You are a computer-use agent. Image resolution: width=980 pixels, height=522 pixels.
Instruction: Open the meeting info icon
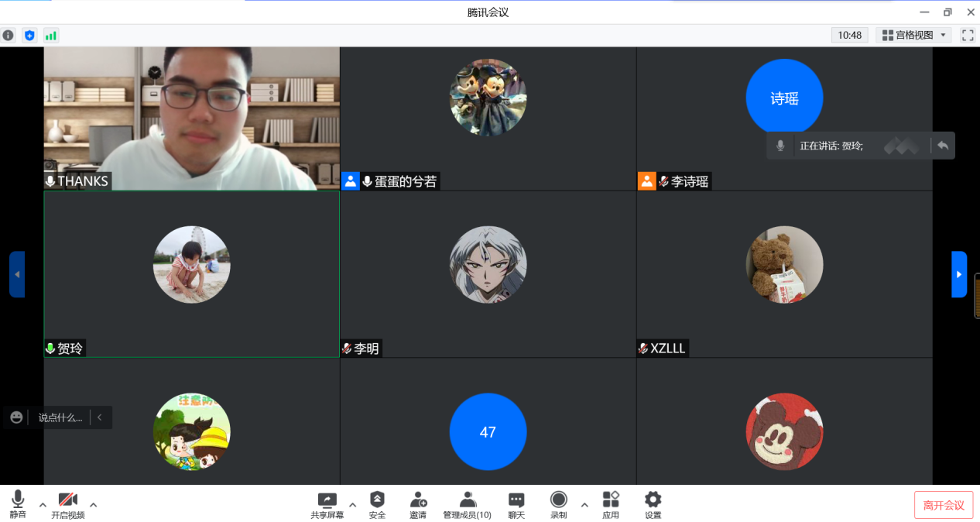pyautogui.click(x=8, y=35)
